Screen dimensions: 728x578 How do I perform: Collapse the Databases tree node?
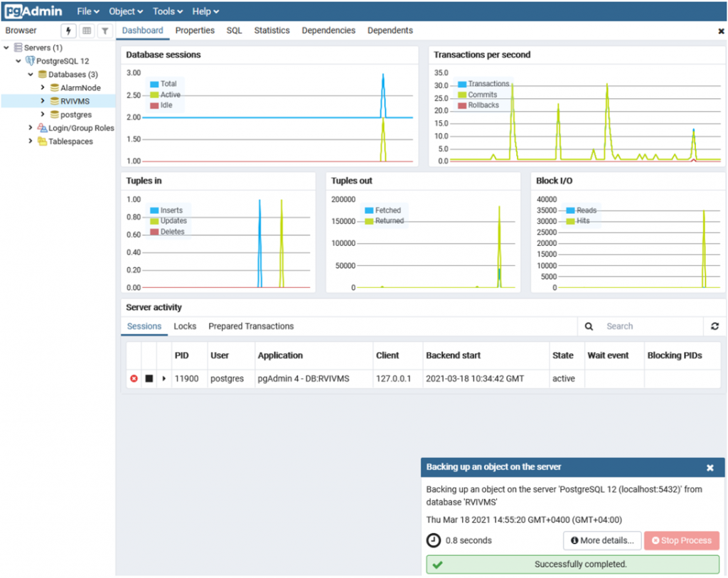[x=31, y=75]
